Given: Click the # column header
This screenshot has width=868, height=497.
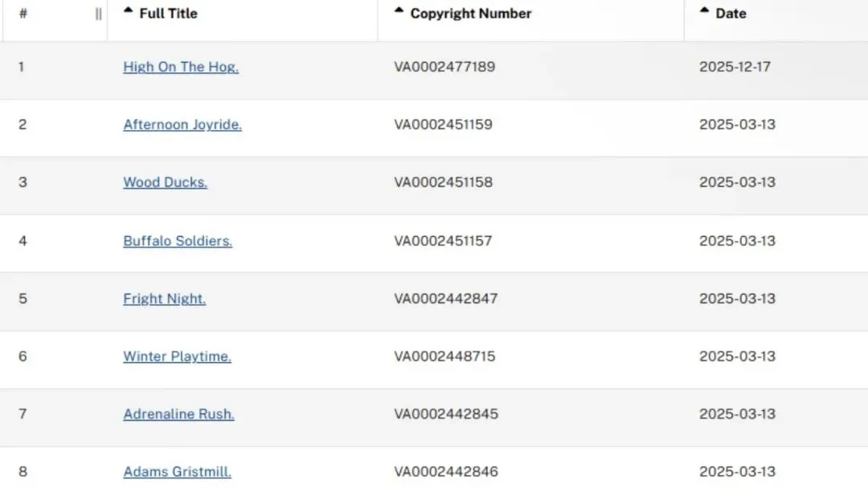Looking at the screenshot, I should coord(23,14).
